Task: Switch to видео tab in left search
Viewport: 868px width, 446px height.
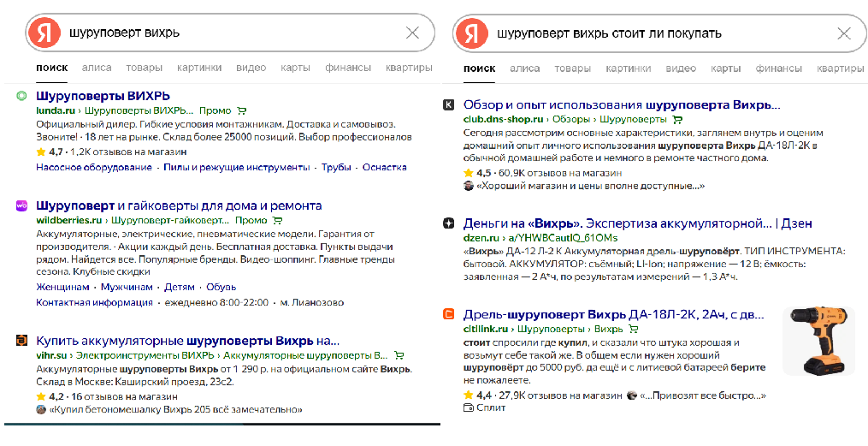Action: (x=251, y=68)
